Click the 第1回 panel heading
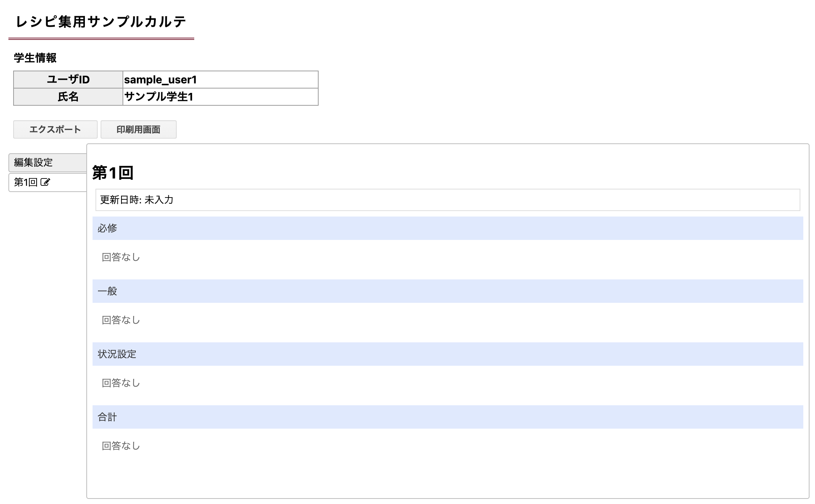The image size is (815, 504). [113, 173]
